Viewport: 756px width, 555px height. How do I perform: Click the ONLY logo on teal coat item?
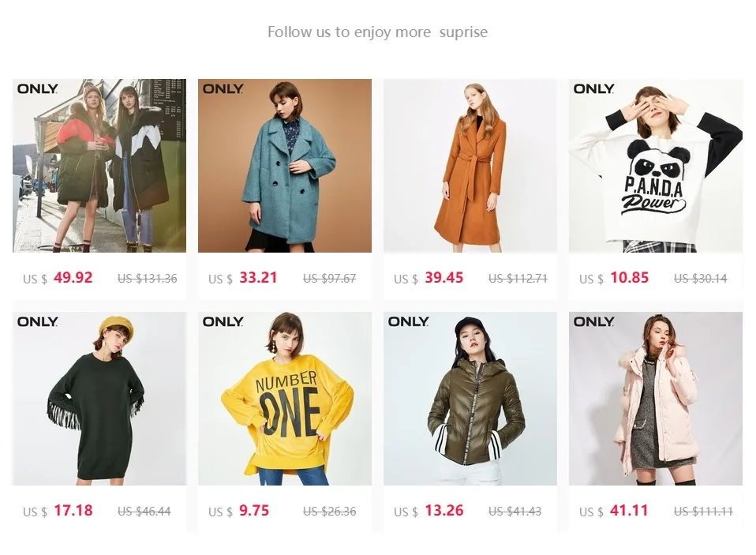pyautogui.click(x=223, y=88)
